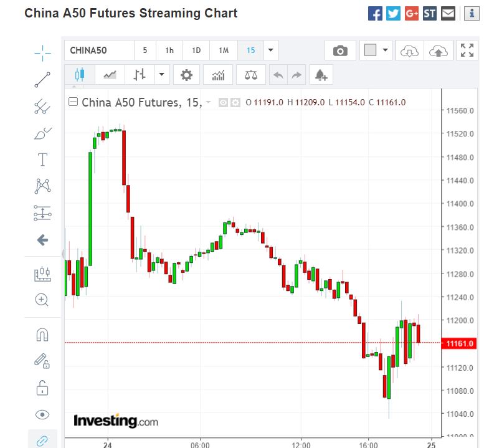Viewport: 484px width, 448px height.
Task: Click the compare symbols scales icon
Action: point(251,75)
